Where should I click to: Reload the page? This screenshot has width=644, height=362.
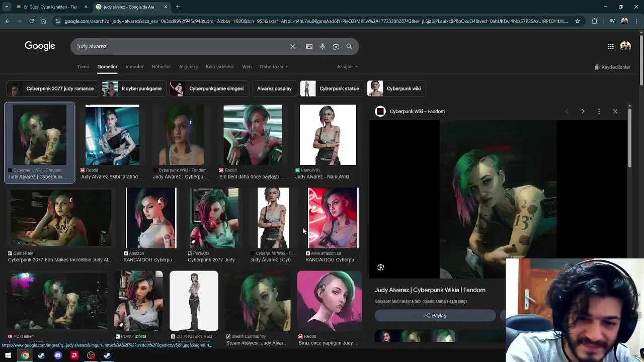[31, 21]
